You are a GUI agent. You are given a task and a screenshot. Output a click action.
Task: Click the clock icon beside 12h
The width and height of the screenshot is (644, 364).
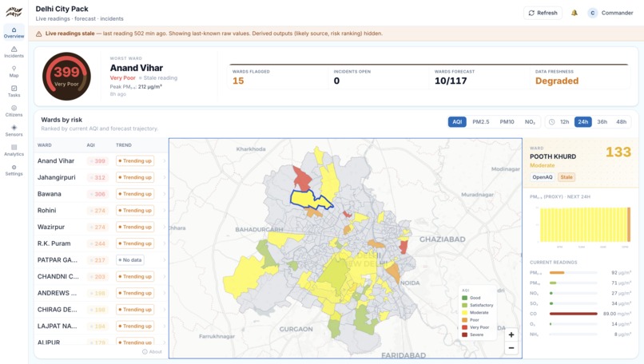click(x=551, y=122)
